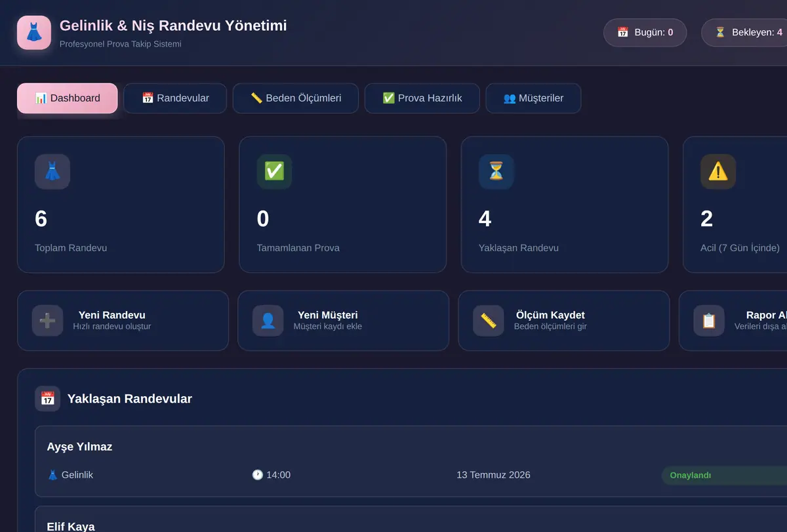Select the Müşteriler tab
Image resolution: width=787 pixels, height=532 pixels.
pos(533,98)
